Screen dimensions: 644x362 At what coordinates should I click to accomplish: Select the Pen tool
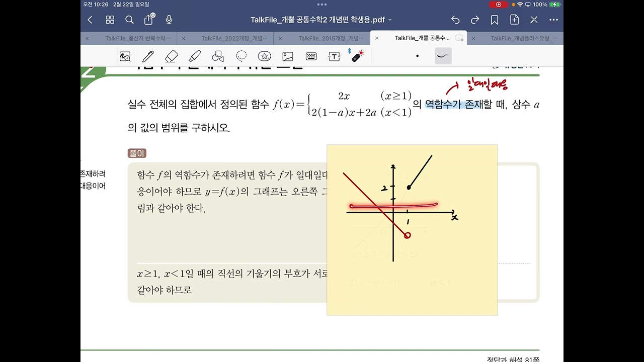148,56
